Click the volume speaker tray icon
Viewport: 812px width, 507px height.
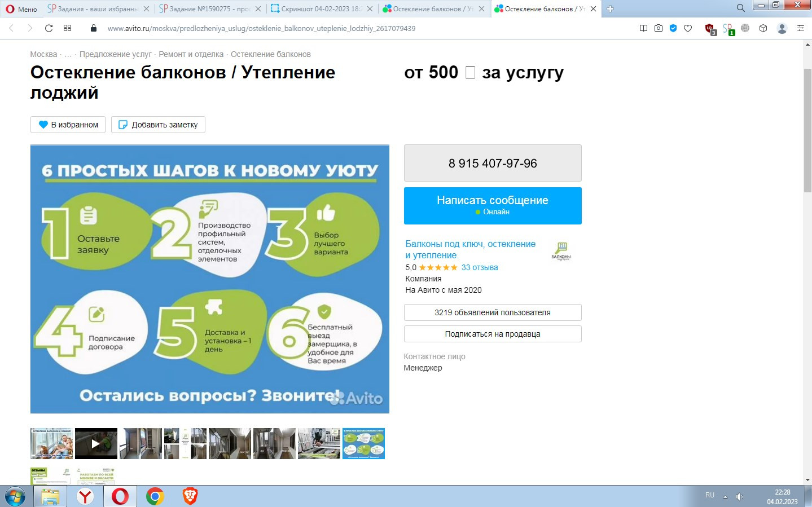[739, 497]
